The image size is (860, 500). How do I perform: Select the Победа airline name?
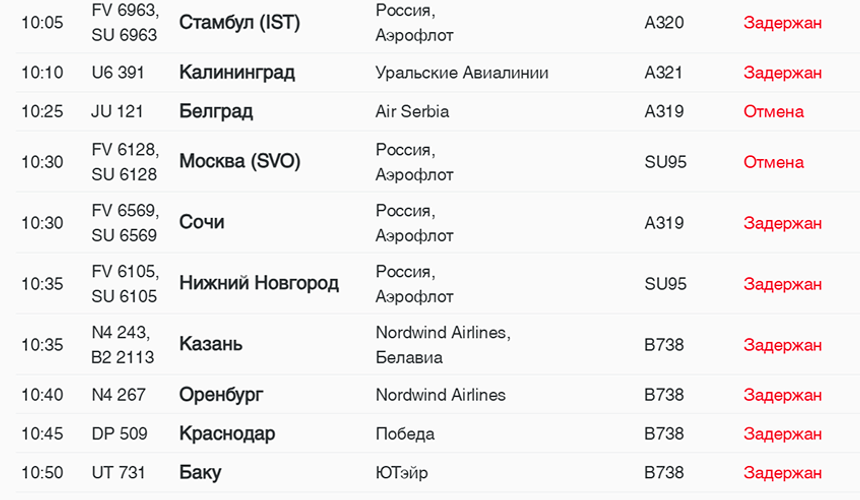click(x=405, y=434)
